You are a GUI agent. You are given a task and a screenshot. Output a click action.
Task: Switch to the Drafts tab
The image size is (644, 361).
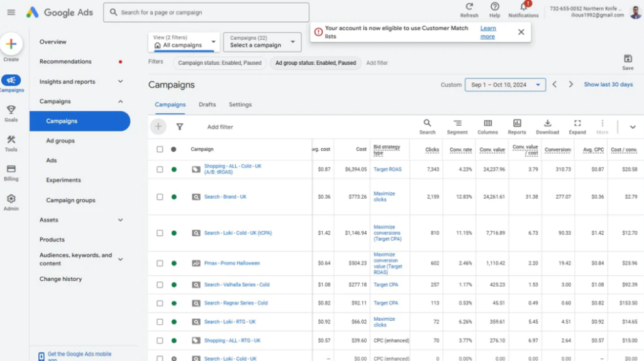[x=207, y=104]
